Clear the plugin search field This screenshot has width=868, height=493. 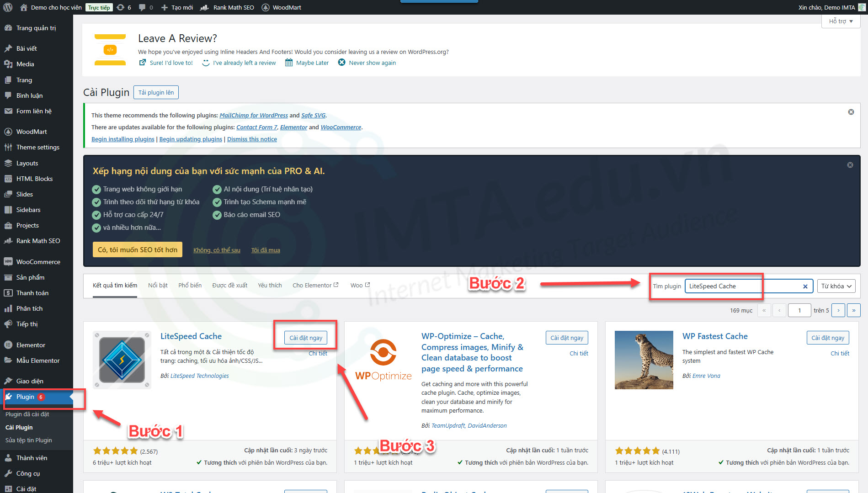(805, 286)
